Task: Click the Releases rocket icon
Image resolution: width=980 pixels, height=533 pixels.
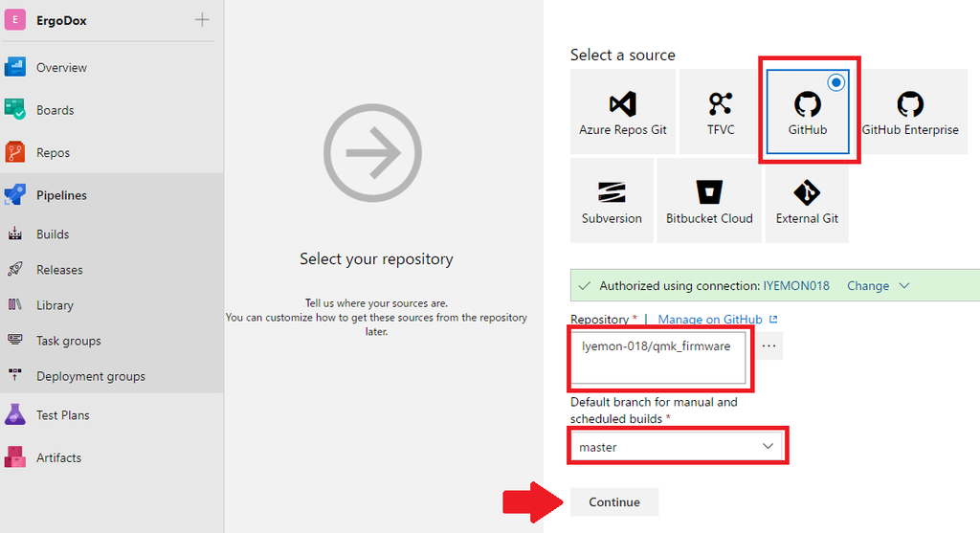Action: pos(15,269)
